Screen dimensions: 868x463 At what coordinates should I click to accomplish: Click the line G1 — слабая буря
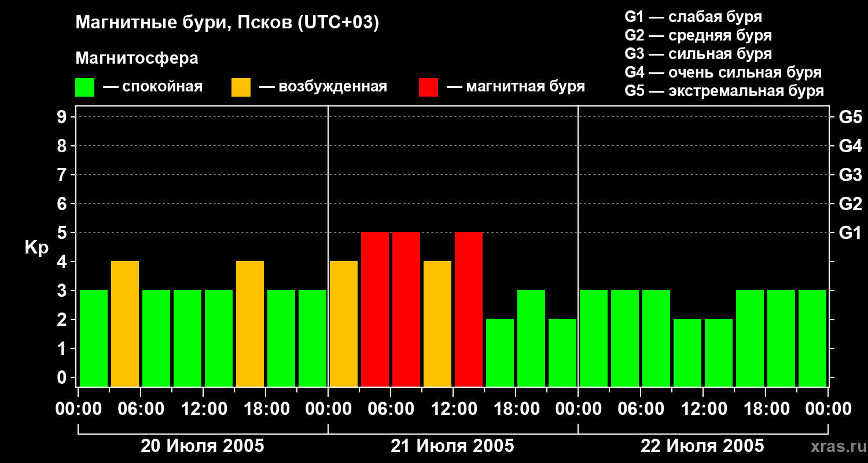[693, 17]
